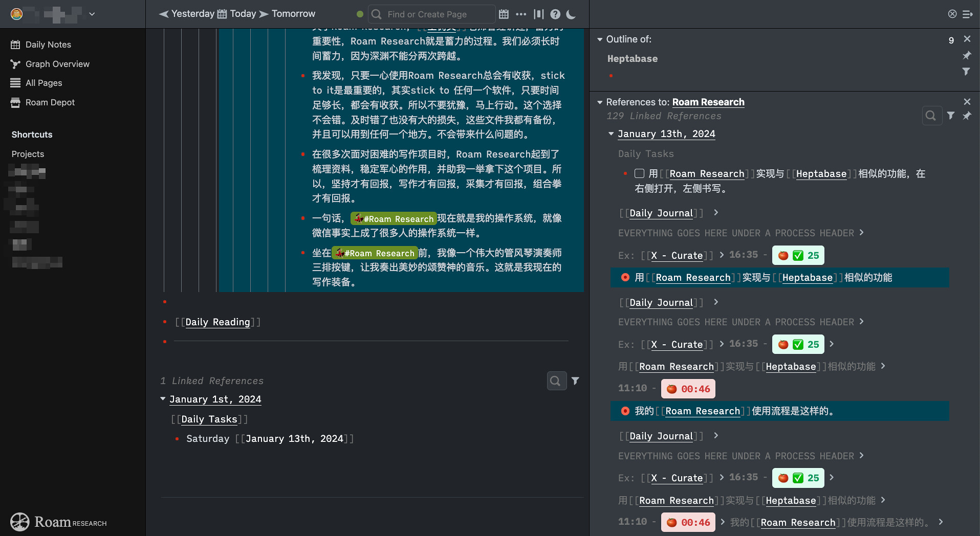Viewport: 980px width, 536px height.
Task: Open January 13th, 2024 page in sidebar
Action: coord(666,134)
